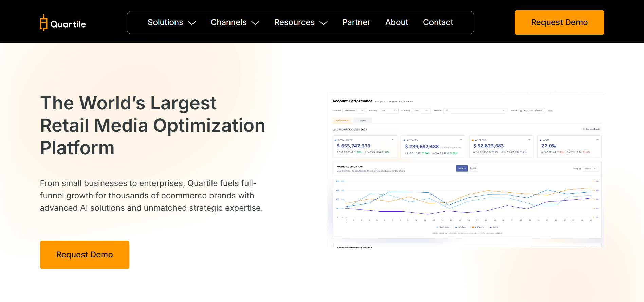644x302 pixels.
Task: Click the Metrics Guide info icon
Action: pos(584,129)
